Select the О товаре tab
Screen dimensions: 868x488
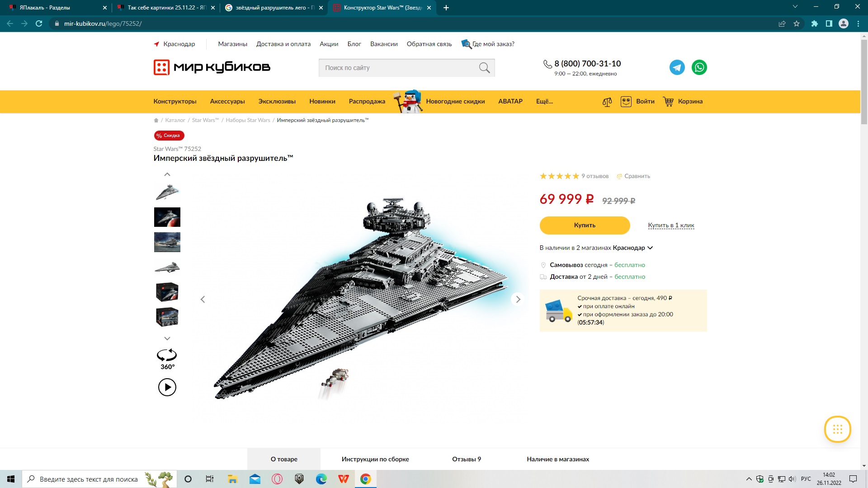[x=284, y=459]
